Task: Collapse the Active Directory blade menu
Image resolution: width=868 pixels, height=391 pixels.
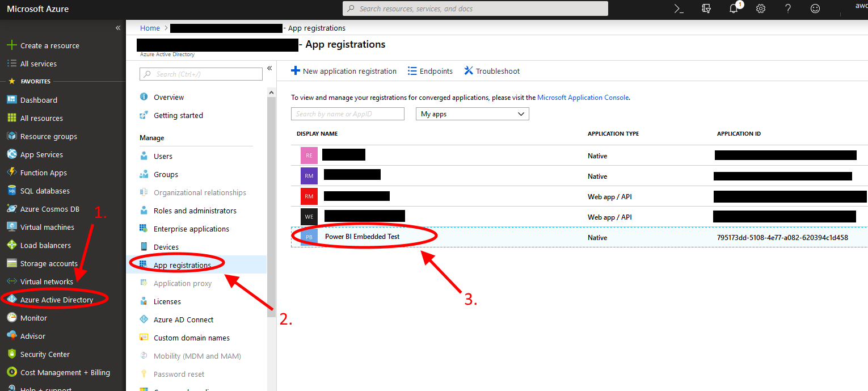Action: tap(269, 68)
